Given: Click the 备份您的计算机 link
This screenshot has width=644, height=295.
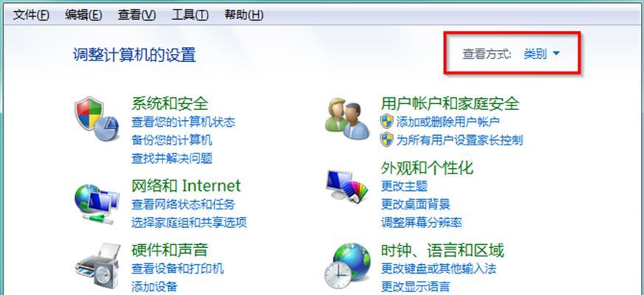Looking at the screenshot, I should tap(171, 140).
